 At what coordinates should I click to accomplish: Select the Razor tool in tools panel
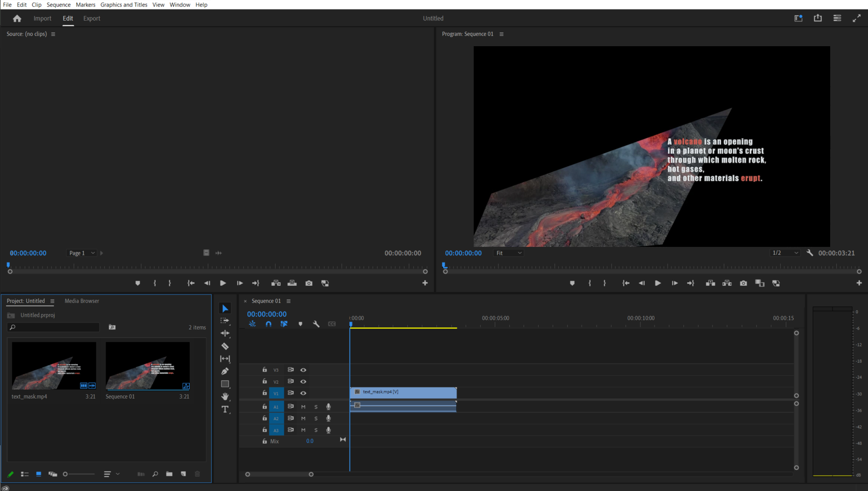225,346
